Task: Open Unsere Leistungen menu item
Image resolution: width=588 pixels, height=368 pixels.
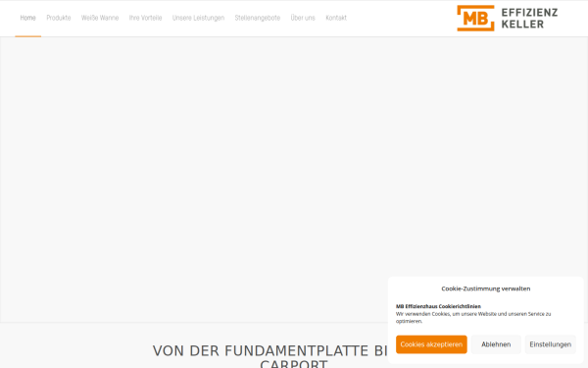Action: pos(198,18)
